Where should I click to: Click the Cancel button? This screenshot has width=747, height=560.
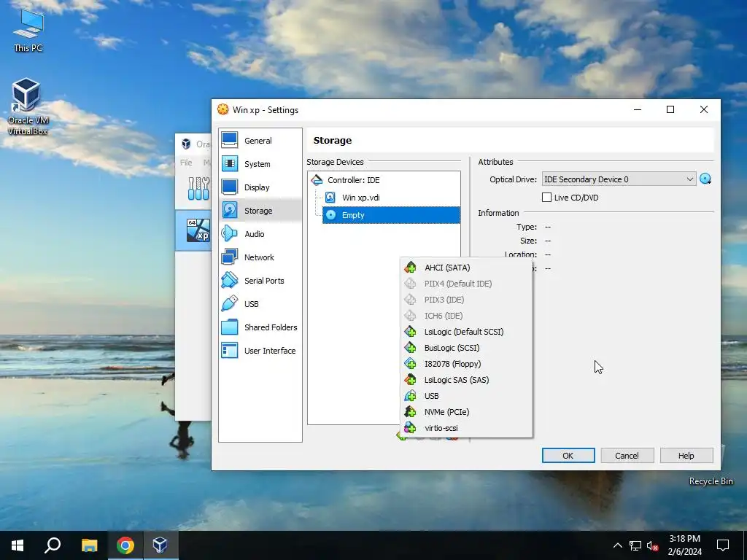(x=627, y=456)
